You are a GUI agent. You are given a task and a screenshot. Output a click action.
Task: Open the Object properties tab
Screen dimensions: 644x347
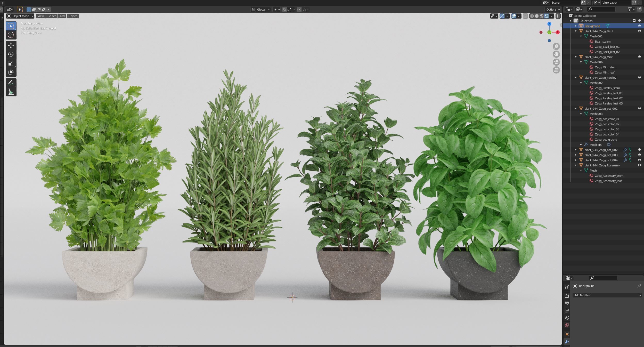[x=567, y=334]
